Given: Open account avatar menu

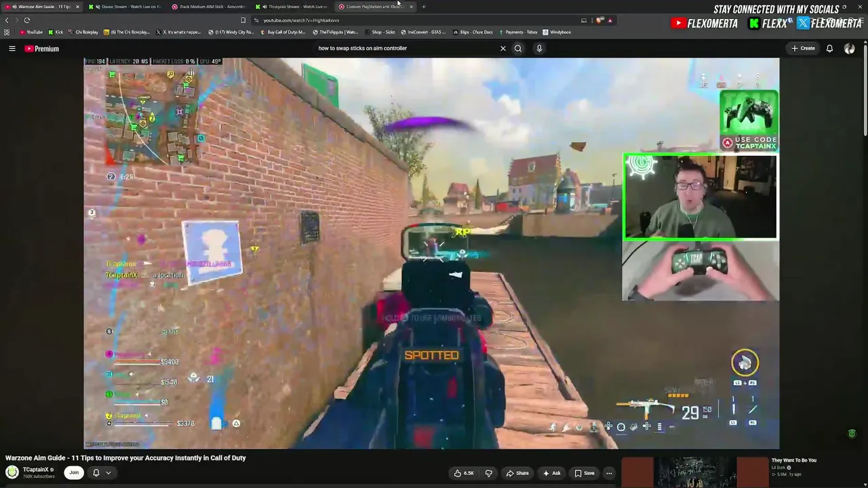Looking at the screenshot, I should point(849,48).
